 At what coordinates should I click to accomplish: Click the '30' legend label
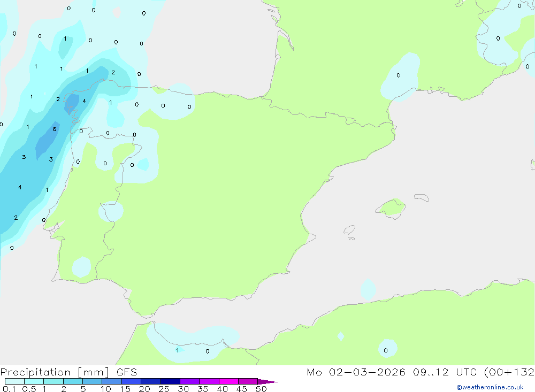183,389
